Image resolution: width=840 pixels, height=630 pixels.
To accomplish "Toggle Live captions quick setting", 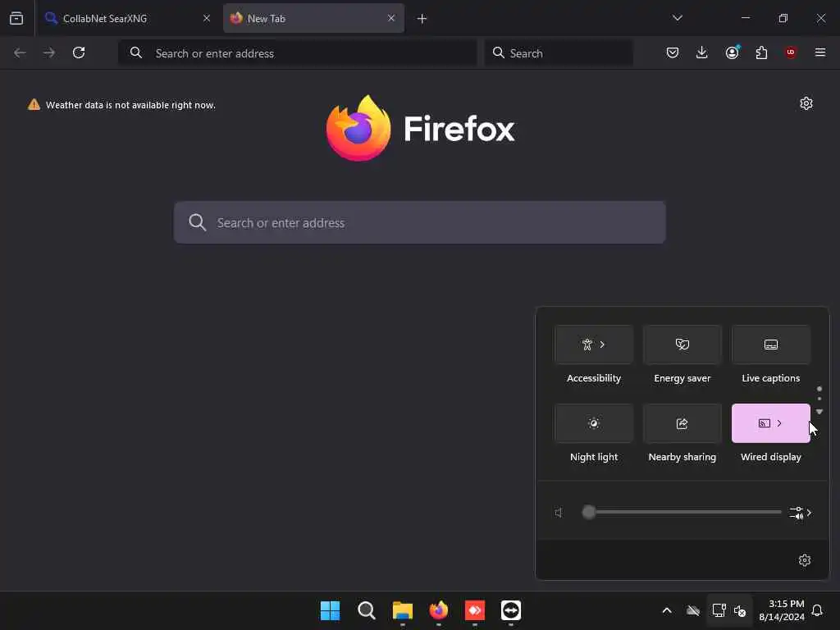I will 770,345.
